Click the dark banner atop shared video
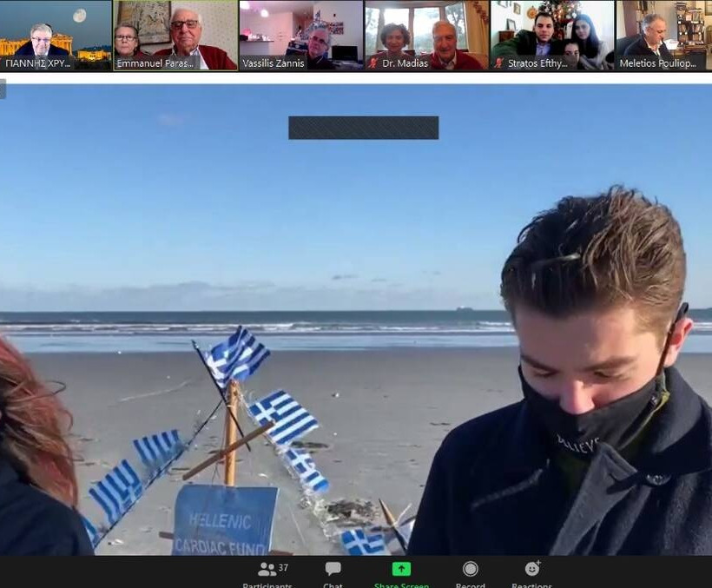Screen dimensions: 712x588 pyautogui.click(x=363, y=128)
